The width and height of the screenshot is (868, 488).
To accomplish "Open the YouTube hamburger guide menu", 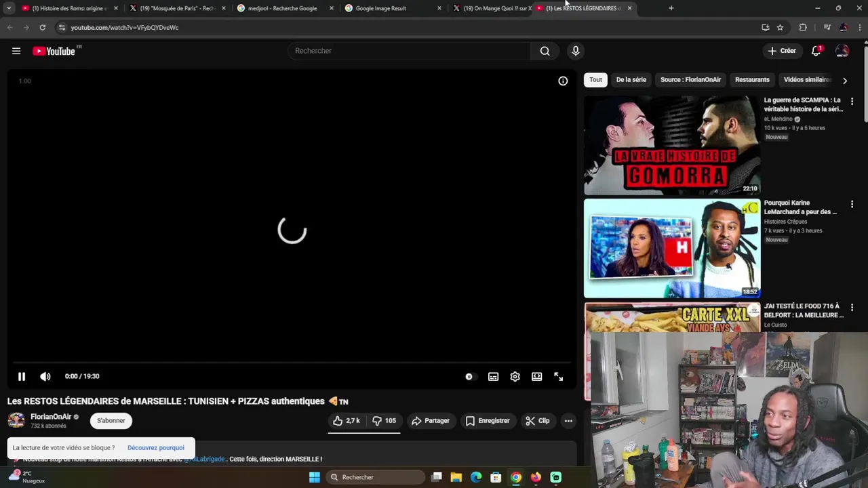I will [x=16, y=51].
